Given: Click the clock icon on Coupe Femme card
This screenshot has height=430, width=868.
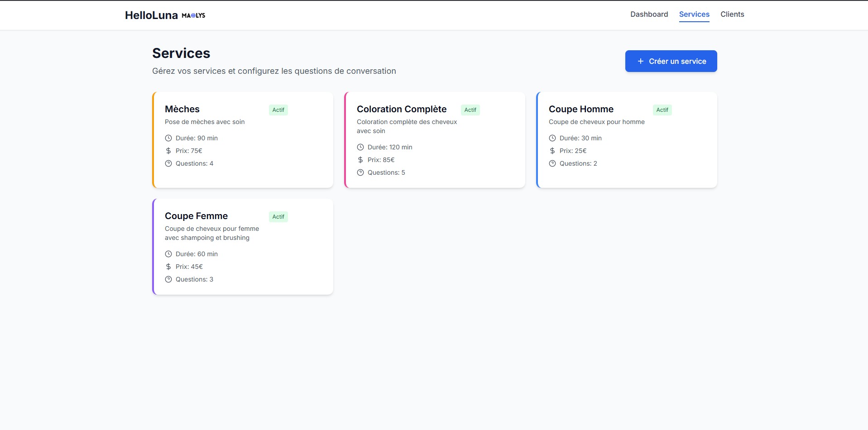Looking at the screenshot, I should click(x=168, y=254).
